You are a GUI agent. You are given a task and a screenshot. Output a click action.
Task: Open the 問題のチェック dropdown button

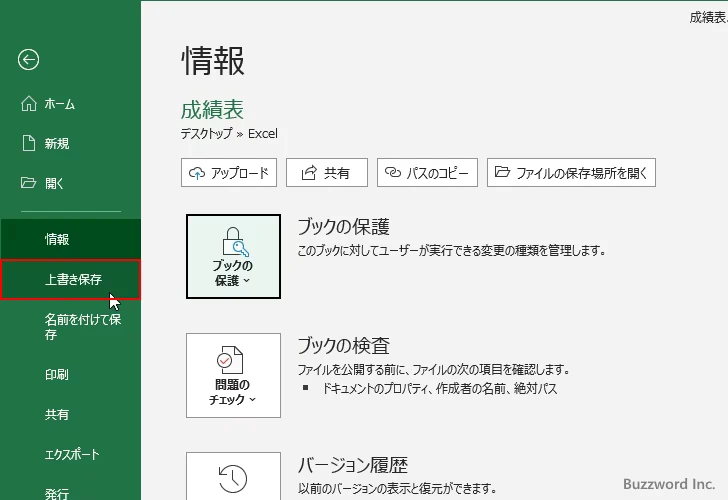tap(234, 375)
